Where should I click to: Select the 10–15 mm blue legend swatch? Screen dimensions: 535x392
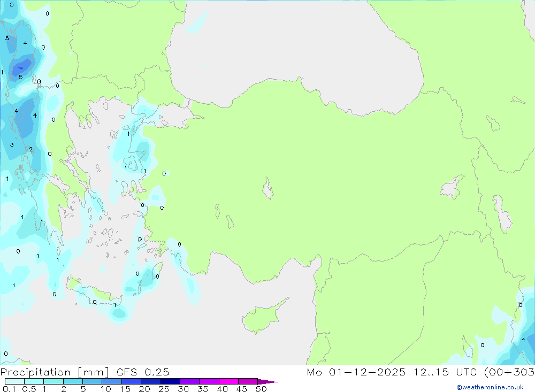(x=112, y=381)
